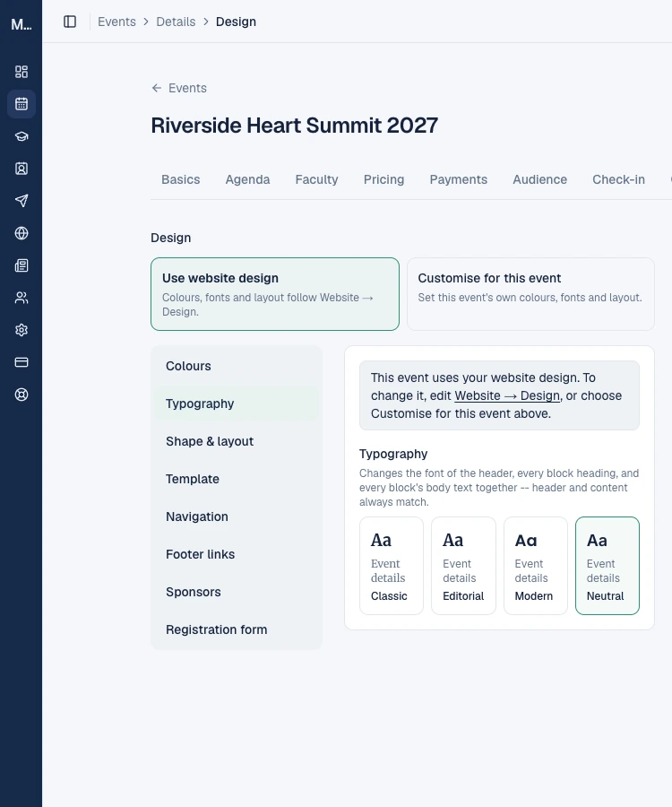This screenshot has height=807, width=672.
Task: Open the Typography design section
Action: pyautogui.click(x=237, y=403)
